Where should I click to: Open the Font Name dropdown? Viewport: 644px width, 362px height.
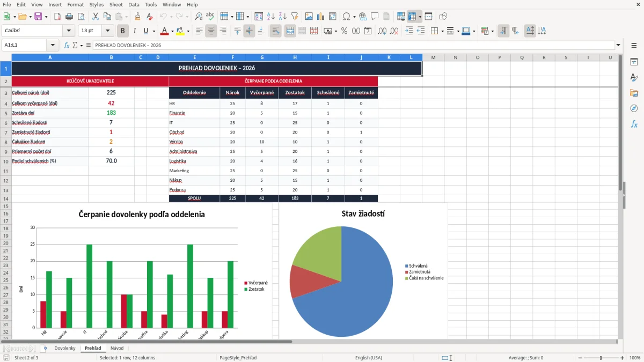click(68, 31)
